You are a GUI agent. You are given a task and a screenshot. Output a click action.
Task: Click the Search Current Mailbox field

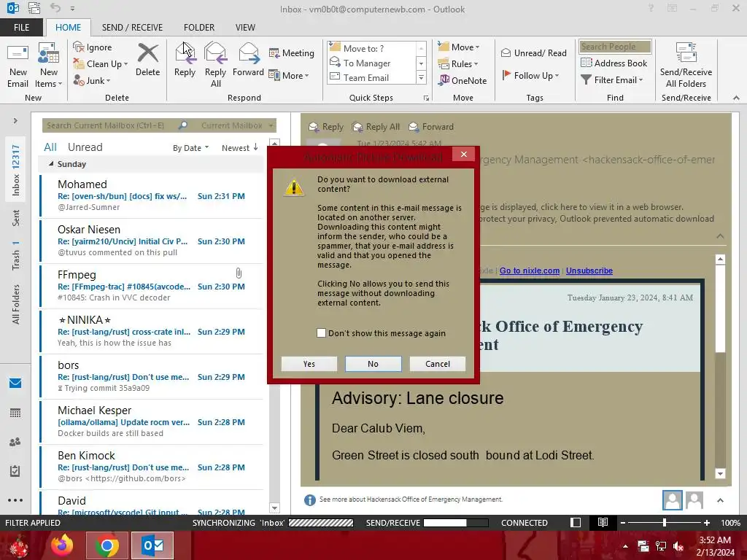click(111, 125)
